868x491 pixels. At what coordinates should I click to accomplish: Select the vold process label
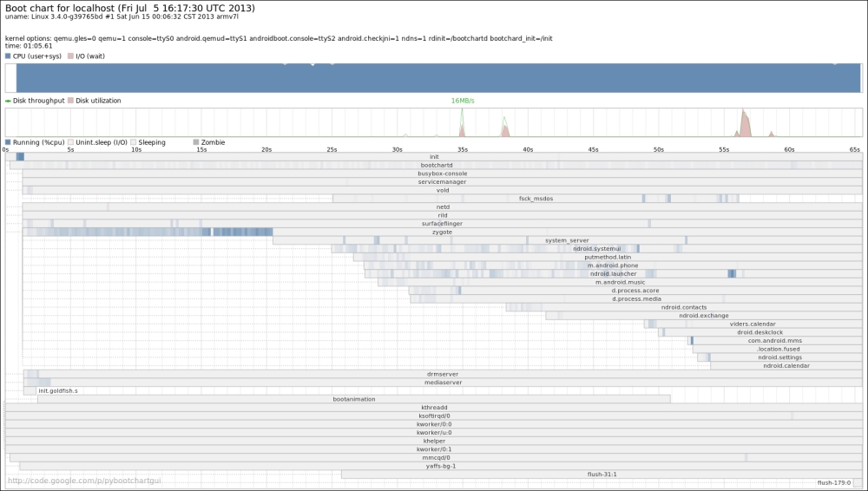443,190
